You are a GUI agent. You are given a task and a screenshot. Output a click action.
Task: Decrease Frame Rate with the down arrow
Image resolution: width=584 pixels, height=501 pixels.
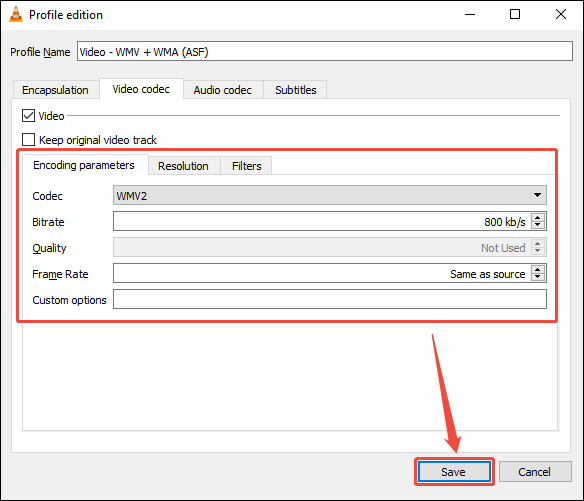tap(537, 277)
